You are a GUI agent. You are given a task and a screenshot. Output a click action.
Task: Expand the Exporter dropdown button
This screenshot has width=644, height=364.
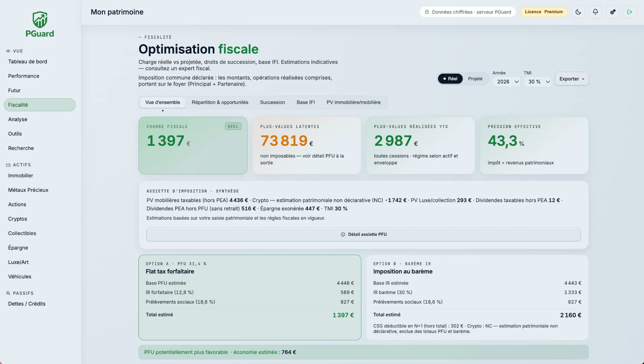(x=572, y=79)
